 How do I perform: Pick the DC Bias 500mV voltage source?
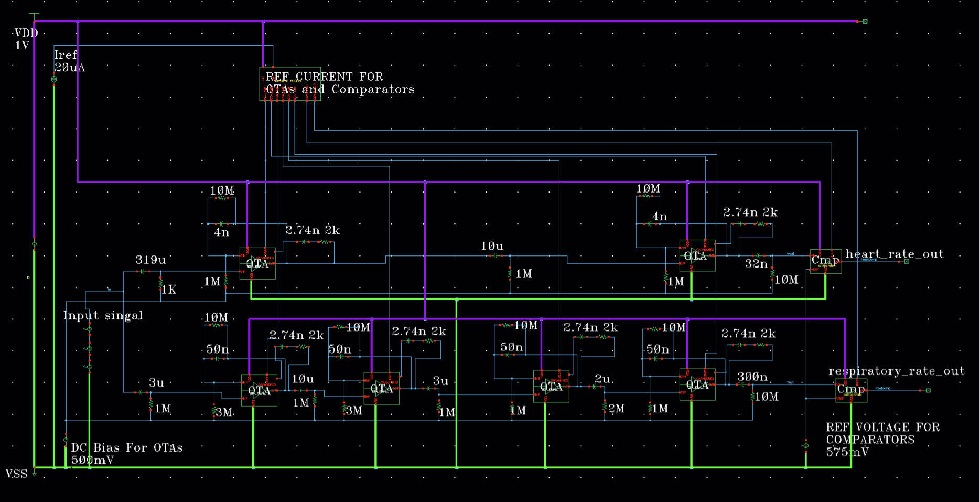pyautogui.click(x=66, y=440)
